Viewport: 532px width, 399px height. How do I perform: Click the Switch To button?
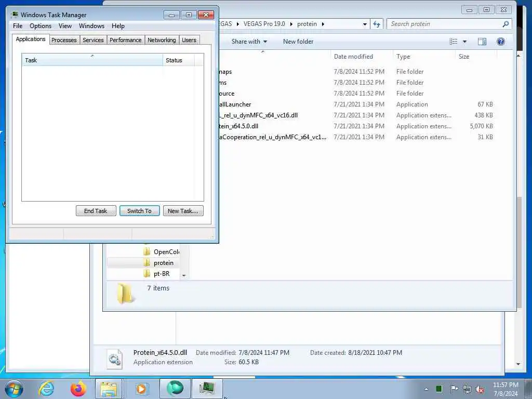point(139,211)
